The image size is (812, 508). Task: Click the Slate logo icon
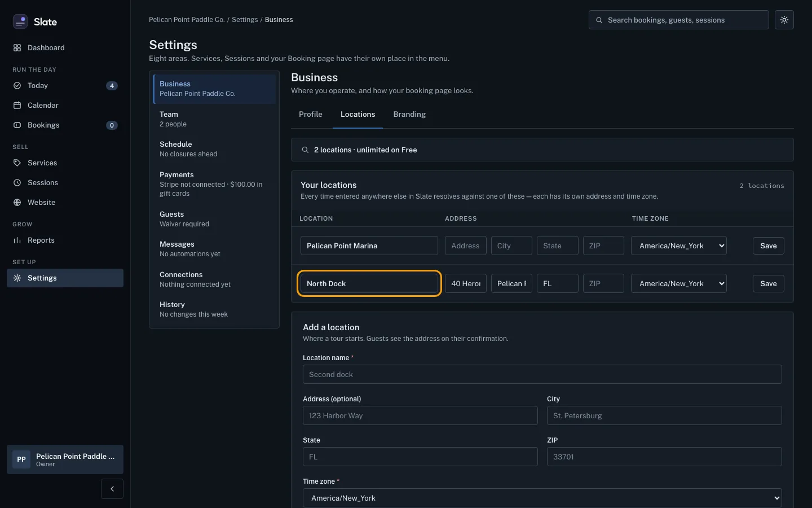pos(20,21)
